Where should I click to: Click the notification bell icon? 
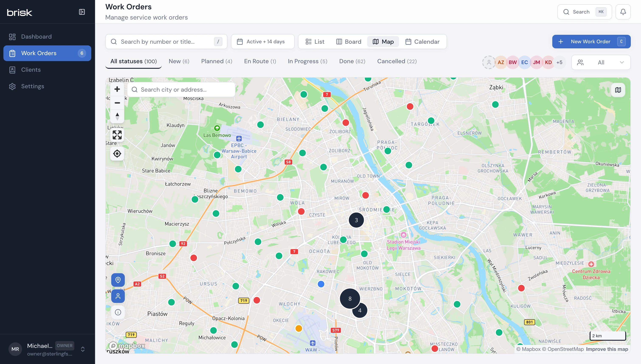click(623, 12)
